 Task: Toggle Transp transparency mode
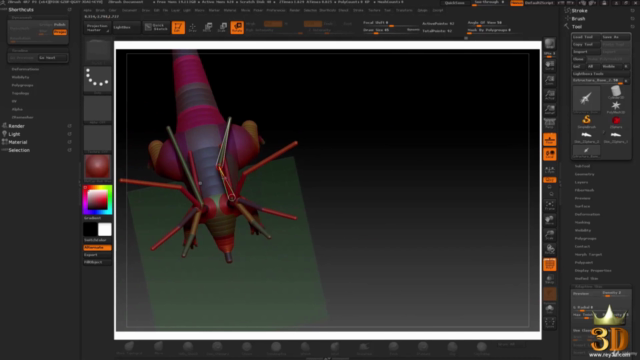[550, 279]
